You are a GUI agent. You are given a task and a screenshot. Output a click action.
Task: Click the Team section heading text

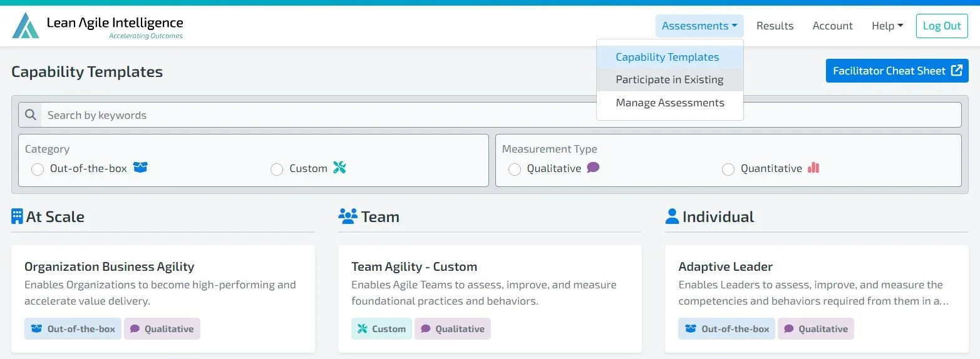380,217
